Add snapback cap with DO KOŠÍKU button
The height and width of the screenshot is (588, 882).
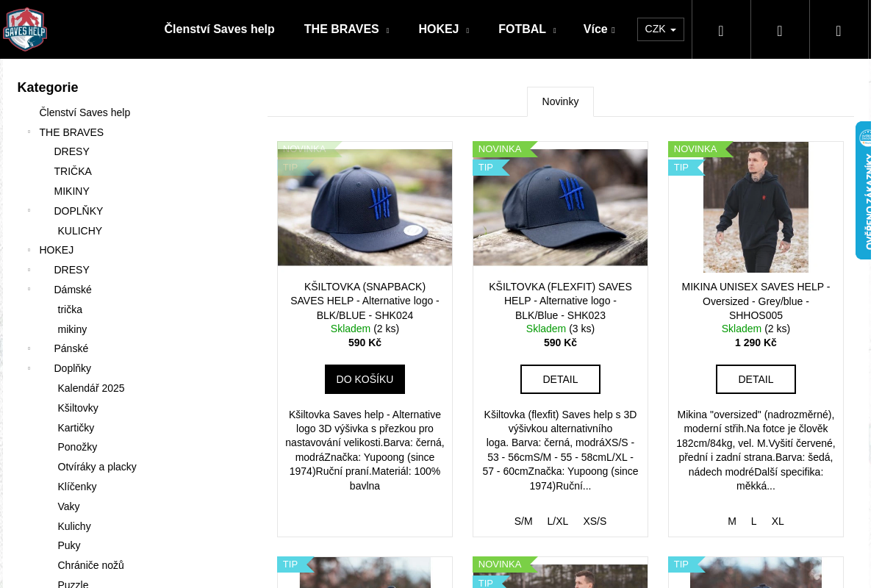pyautogui.click(x=365, y=379)
